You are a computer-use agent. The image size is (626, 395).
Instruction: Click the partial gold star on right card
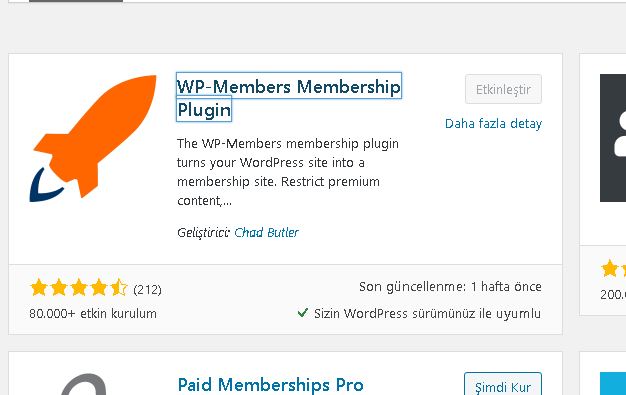pos(610,268)
